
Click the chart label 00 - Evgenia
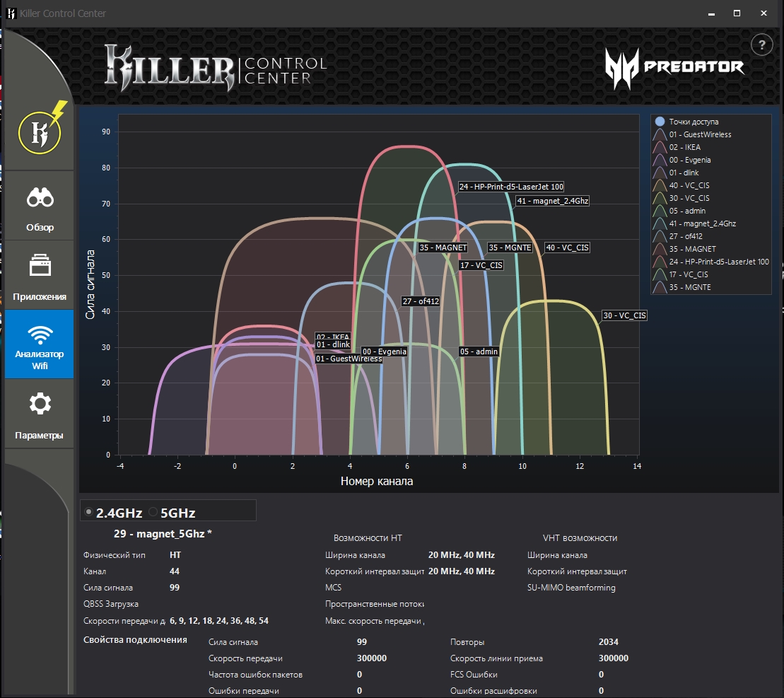point(384,351)
